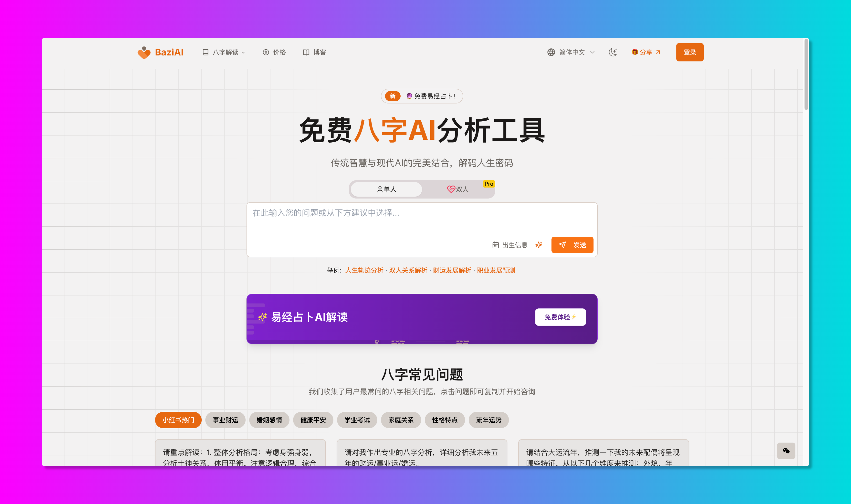The width and height of the screenshot is (851, 504).
Task: Click the 登录 login button
Action: coord(690,52)
